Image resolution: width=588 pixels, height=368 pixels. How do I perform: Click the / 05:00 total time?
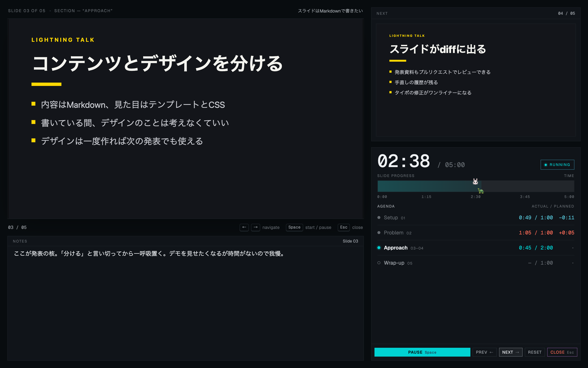click(x=451, y=165)
